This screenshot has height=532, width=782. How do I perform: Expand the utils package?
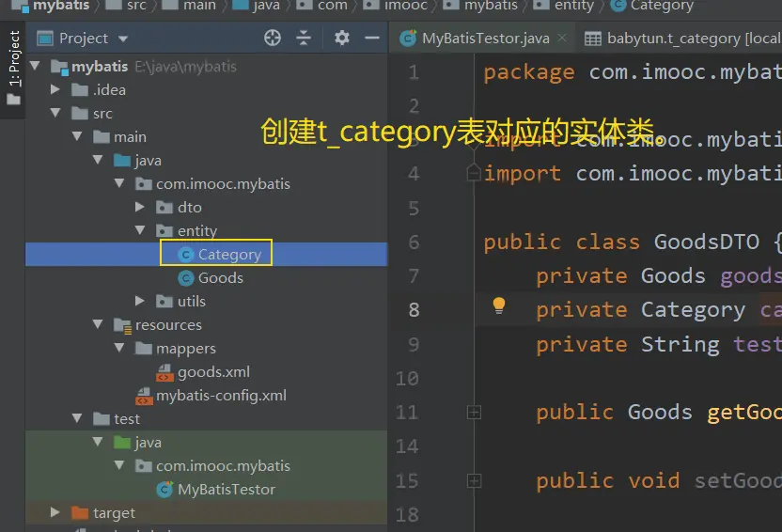point(140,302)
